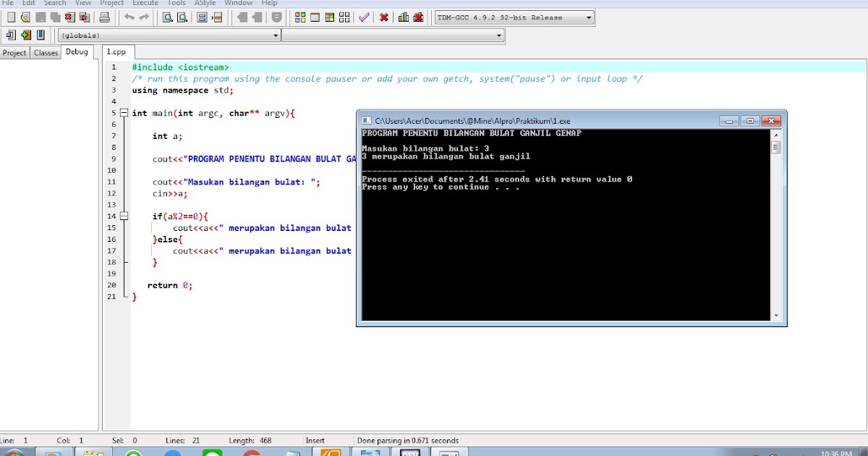Create a new source file from toolbar
The height and width of the screenshot is (456, 868).
click(x=11, y=17)
